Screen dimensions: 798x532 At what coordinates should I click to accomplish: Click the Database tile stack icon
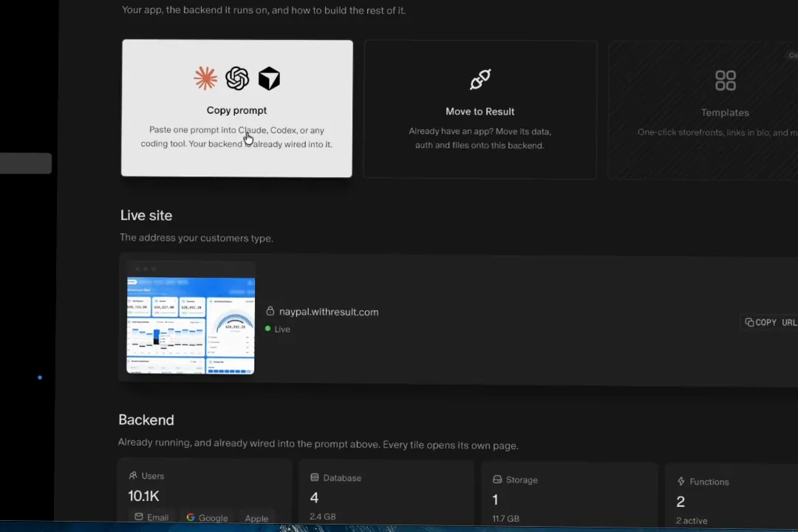[x=315, y=477]
